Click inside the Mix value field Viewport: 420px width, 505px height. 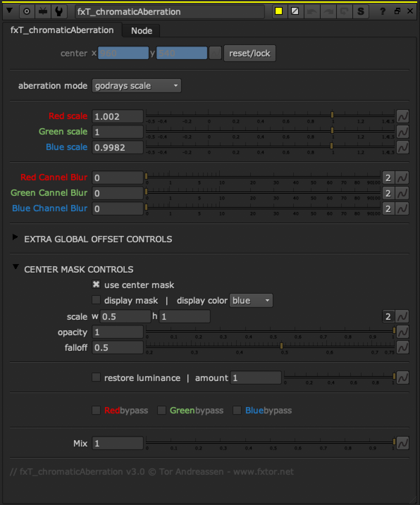pos(117,443)
